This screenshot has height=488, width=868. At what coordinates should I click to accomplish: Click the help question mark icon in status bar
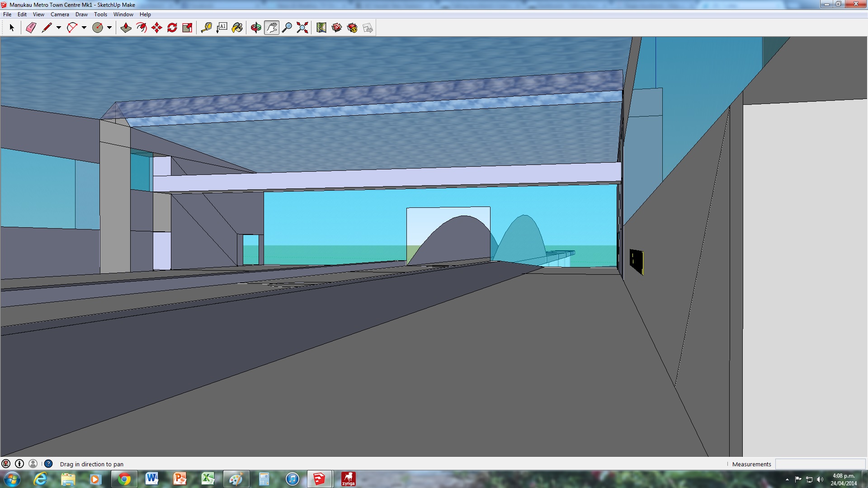tap(48, 464)
